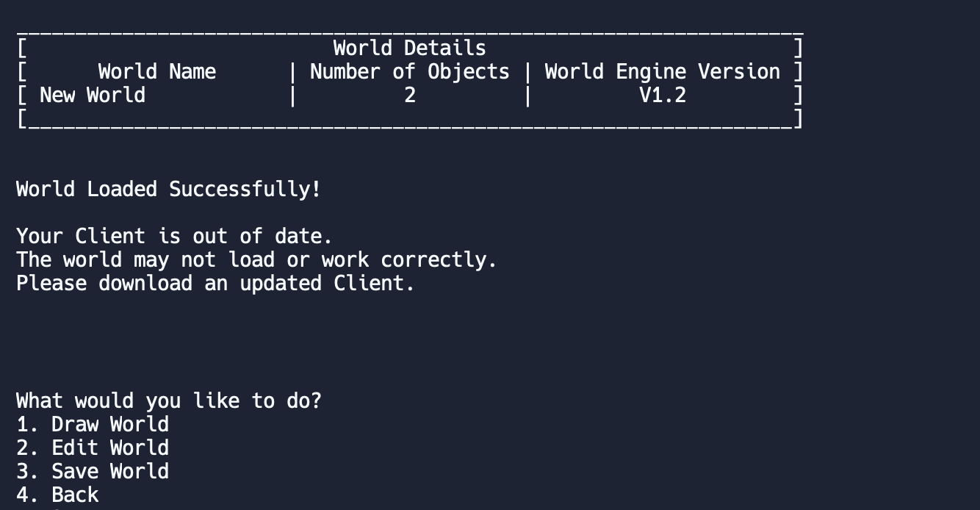Click the What would you like prompt
This screenshot has height=510, width=980.
pos(168,401)
